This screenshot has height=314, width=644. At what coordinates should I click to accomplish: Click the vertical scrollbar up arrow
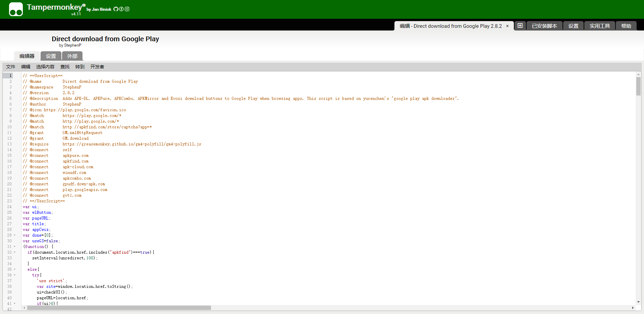point(638,74)
